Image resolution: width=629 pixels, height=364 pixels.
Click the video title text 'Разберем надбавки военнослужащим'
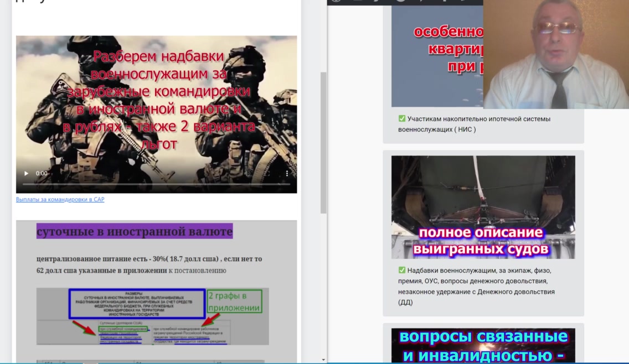click(x=159, y=100)
